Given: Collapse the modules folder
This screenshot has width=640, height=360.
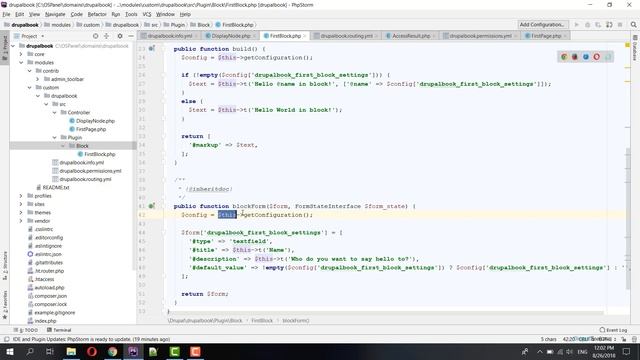Looking at the screenshot, I should click(21, 62).
